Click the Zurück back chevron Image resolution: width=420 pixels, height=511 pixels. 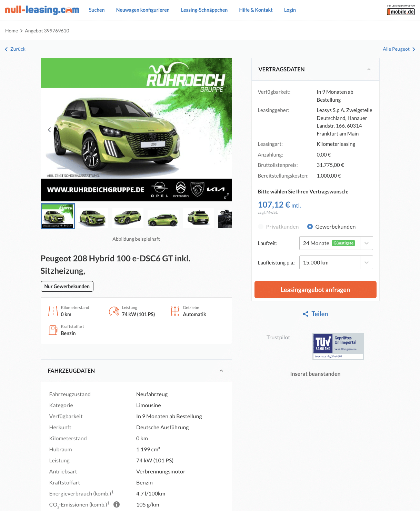point(6,49)
